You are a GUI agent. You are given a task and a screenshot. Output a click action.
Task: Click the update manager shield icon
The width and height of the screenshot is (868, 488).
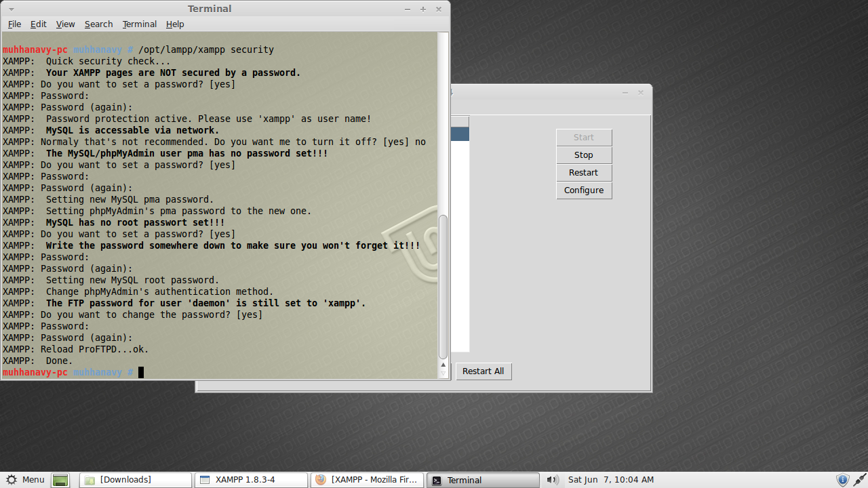pos(842,480)
